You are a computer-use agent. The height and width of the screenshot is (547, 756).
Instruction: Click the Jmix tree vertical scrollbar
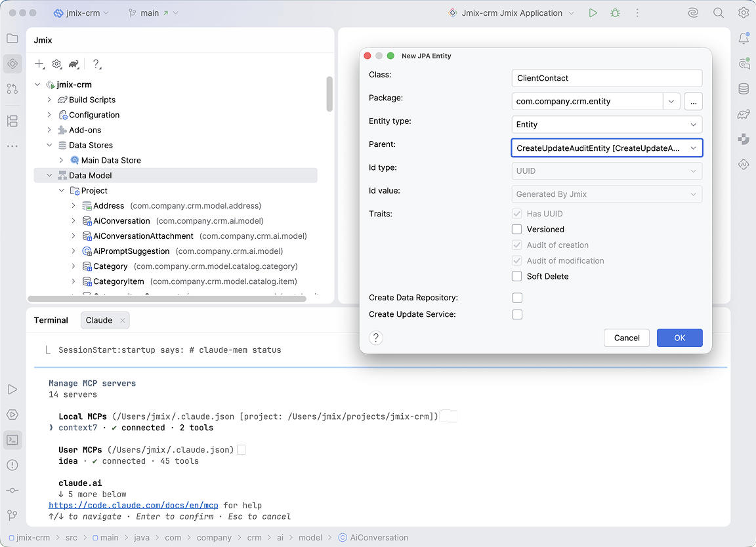pyautogui.click(x=329, y=94)
